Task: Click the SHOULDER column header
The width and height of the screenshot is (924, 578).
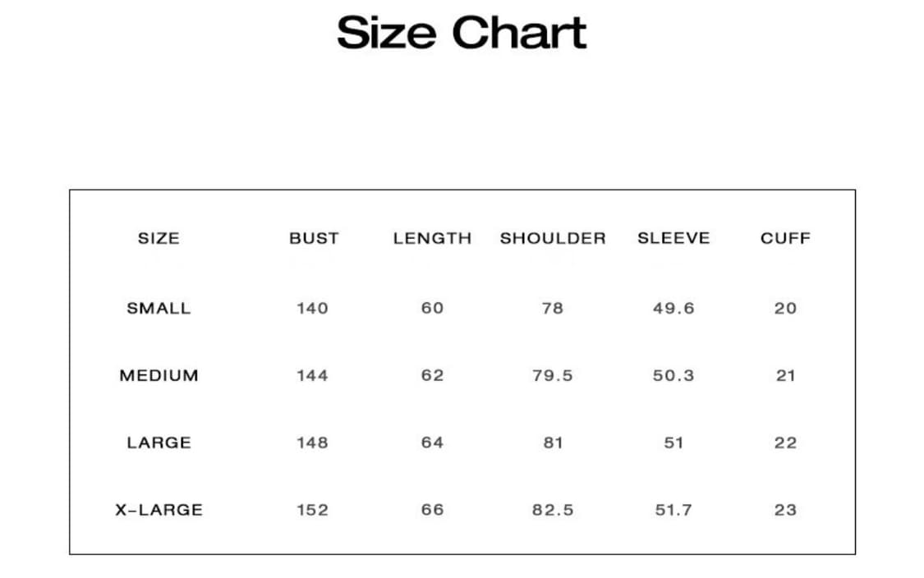Action: (553, 239)
